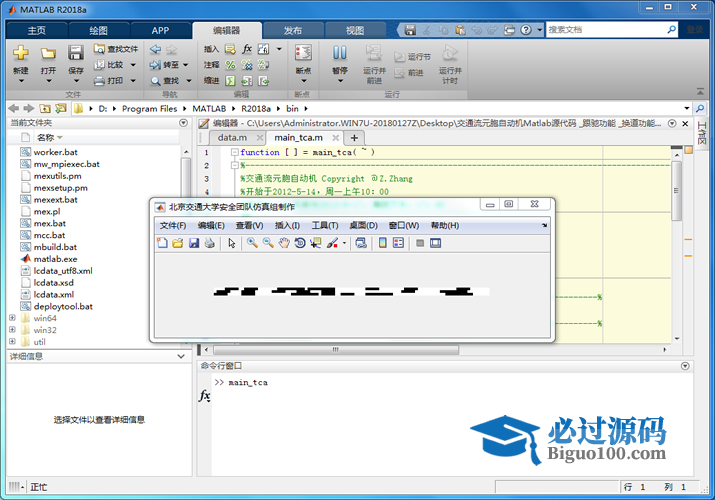715x500 pixels.
Task: Click the 打开 (Open) folder icon
Action: click(x=48, y=53)
